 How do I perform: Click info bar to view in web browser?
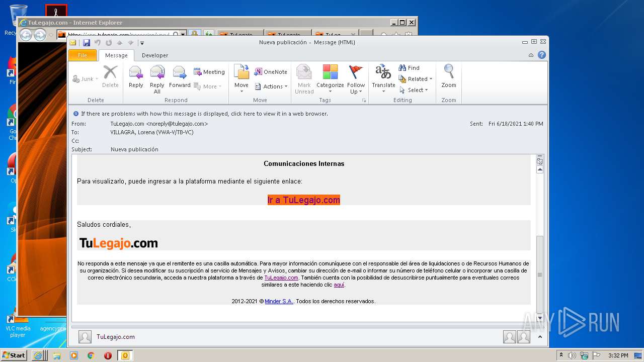[204, 114]
